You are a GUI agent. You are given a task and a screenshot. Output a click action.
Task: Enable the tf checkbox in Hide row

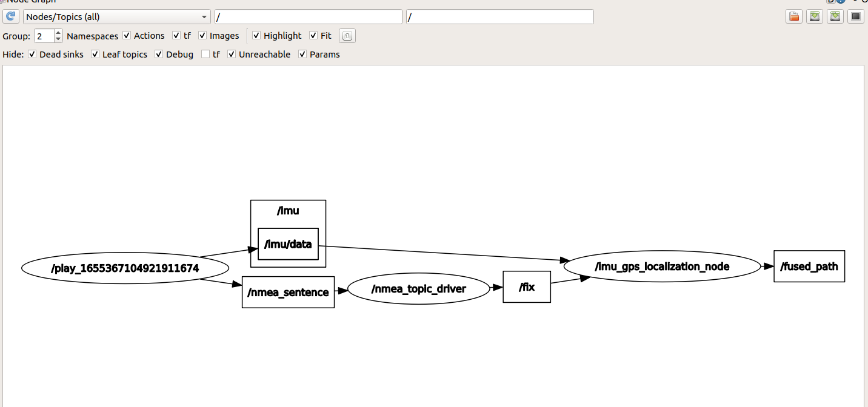(x=205, y=55)
